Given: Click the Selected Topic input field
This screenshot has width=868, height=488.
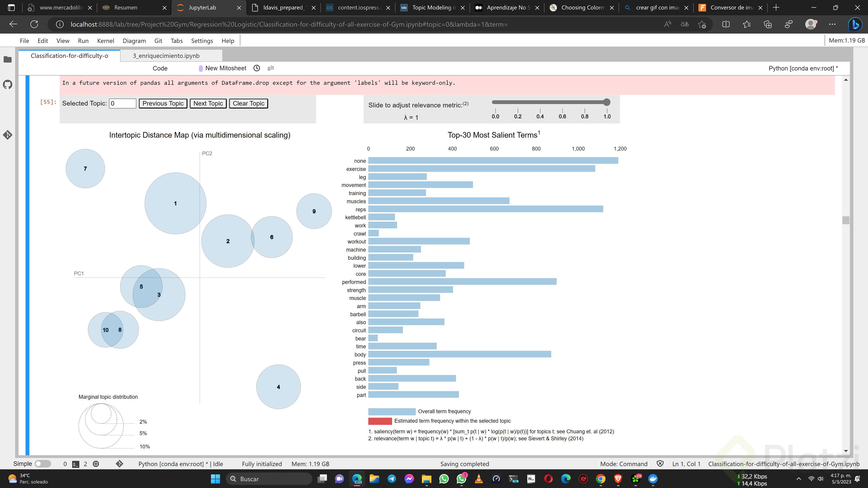Looking at the screenshot, I should point(122,103).
